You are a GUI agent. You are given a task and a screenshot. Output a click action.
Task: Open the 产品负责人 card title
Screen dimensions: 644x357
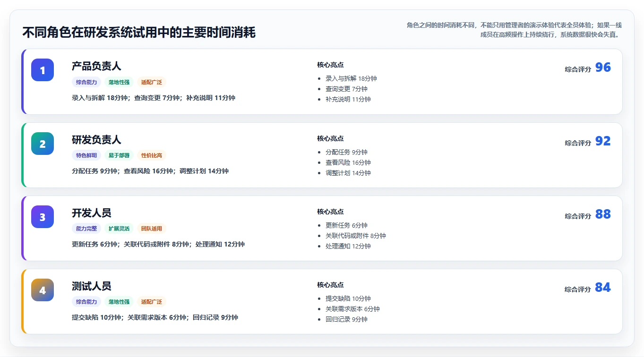(96, 66)
